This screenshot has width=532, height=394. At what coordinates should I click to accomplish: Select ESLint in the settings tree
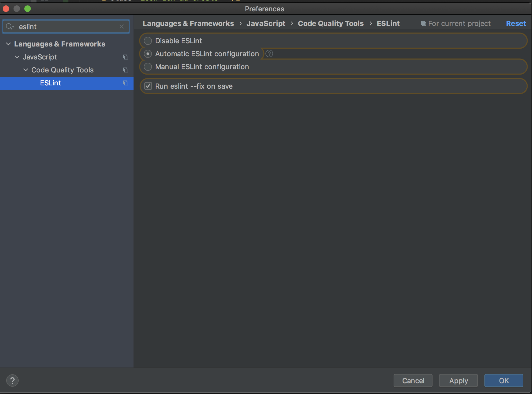pos(51,83)
